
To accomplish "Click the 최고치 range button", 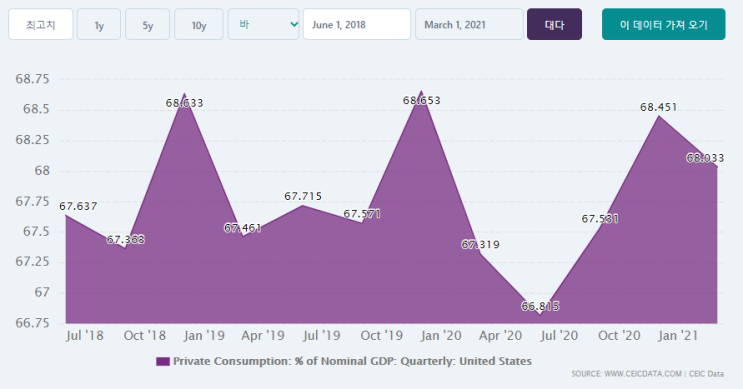I will click(41, 24).
